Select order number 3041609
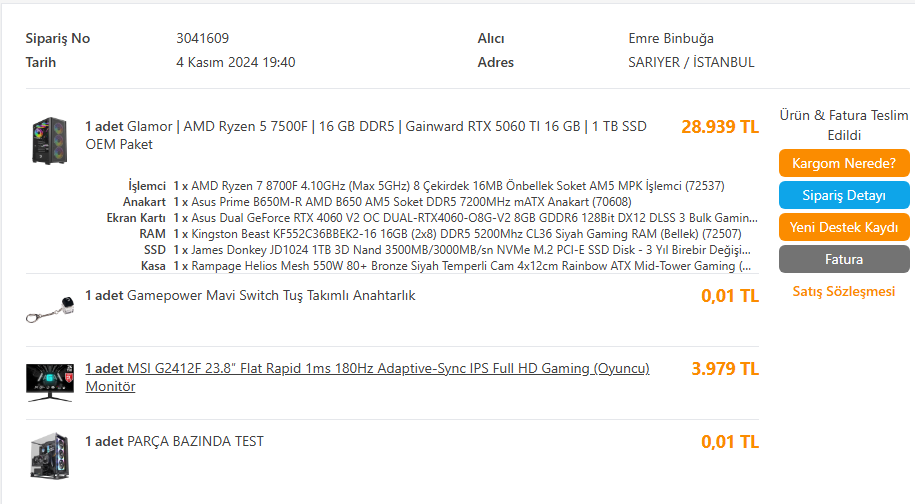This screenshot has width=915, height=504. click(202, 38)
